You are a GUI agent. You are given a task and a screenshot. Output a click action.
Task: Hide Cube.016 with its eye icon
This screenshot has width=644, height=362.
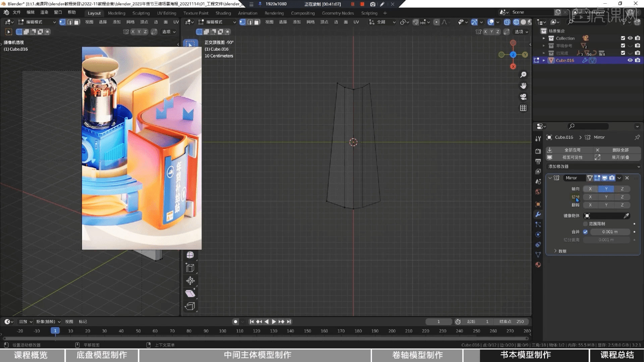(x=630, y=60)
